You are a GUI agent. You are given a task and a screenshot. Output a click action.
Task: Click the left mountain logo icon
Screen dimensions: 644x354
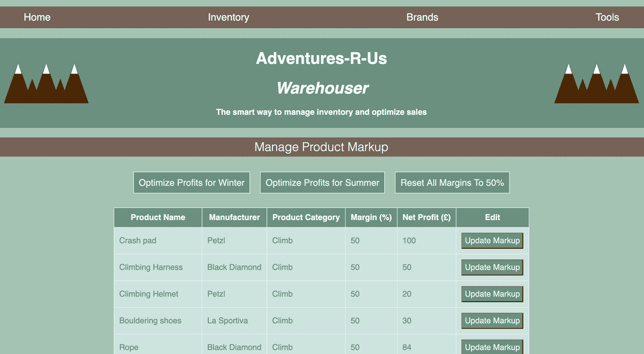click(46, 84)
